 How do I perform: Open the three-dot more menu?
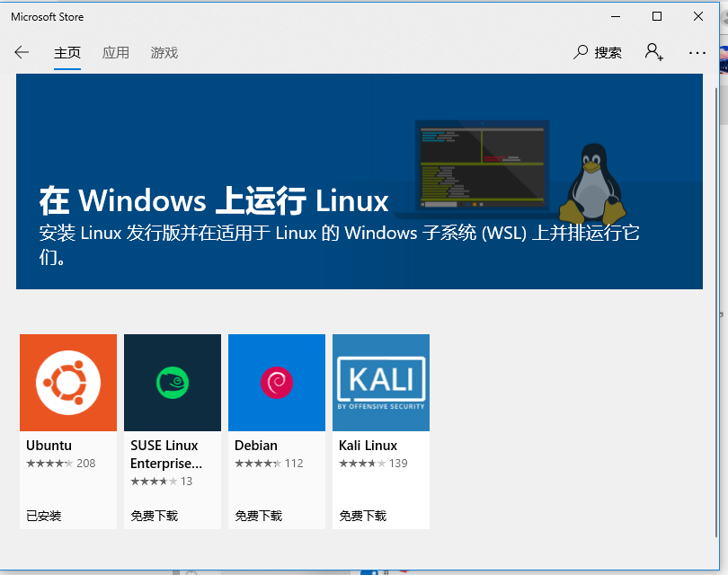697,53
